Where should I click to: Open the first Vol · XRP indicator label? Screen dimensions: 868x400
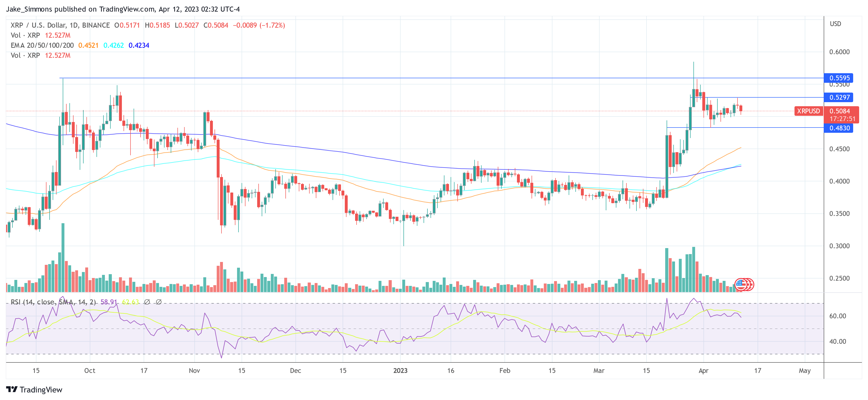(x=25, y=35)
